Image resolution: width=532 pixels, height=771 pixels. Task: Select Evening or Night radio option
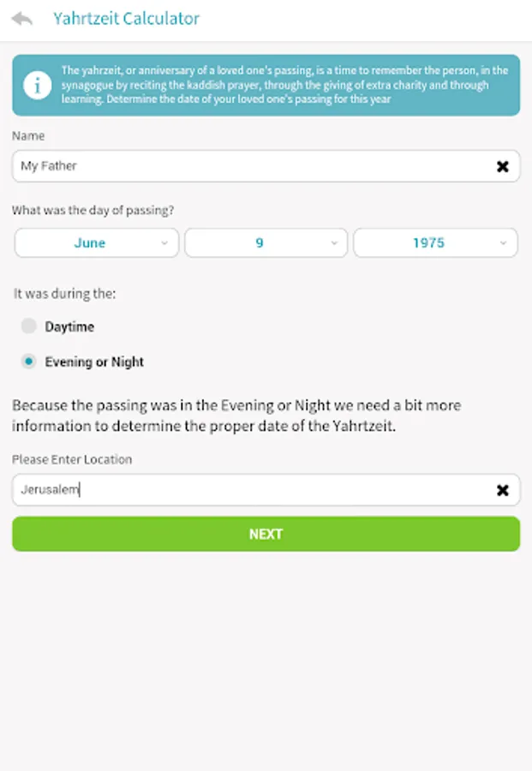[28, 362]
